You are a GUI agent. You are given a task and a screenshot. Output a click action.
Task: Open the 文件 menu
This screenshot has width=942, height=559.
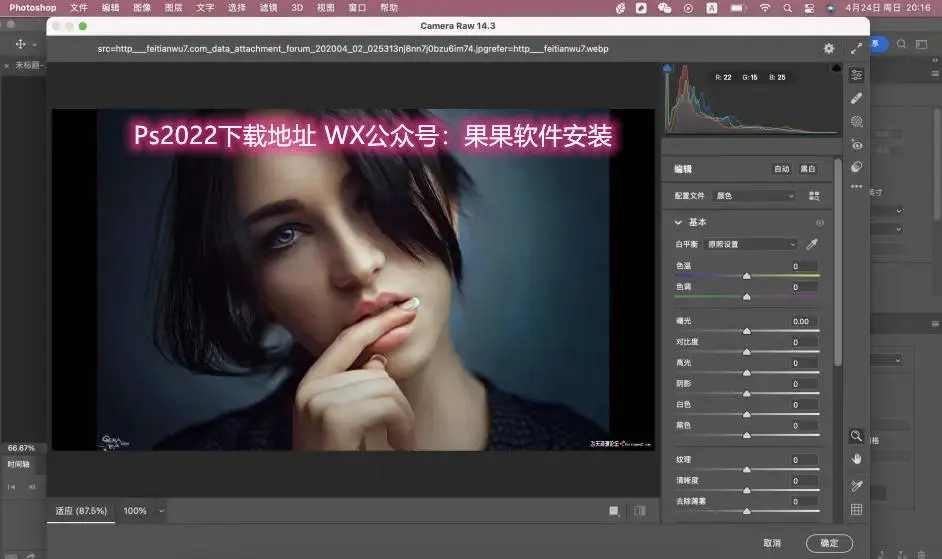click(79, 8)
